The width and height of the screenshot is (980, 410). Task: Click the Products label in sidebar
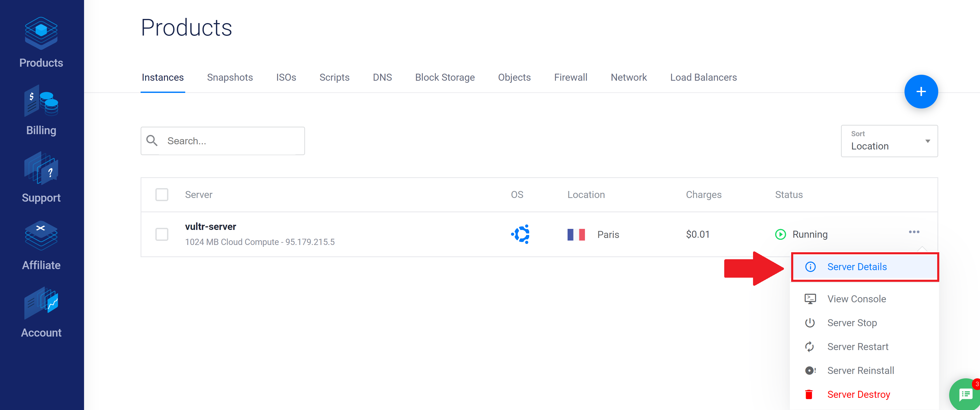pos(41,63)
